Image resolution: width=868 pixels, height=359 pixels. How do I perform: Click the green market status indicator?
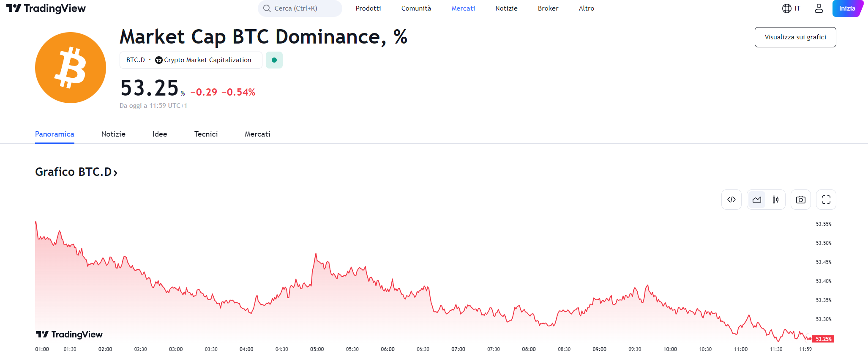[274, 60]
